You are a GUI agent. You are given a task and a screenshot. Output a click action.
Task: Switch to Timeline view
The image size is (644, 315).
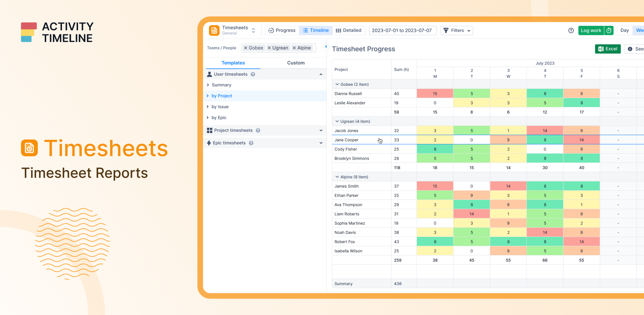(x=316, y=30)
